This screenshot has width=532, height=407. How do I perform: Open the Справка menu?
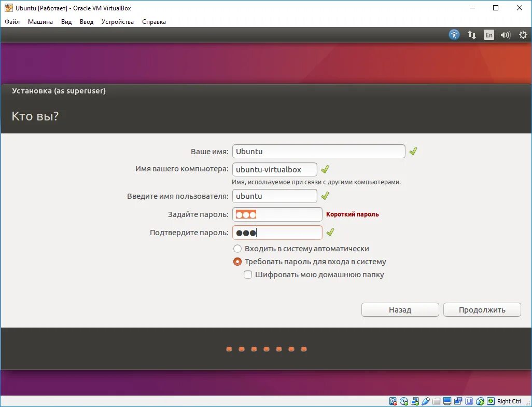(153, 22)
